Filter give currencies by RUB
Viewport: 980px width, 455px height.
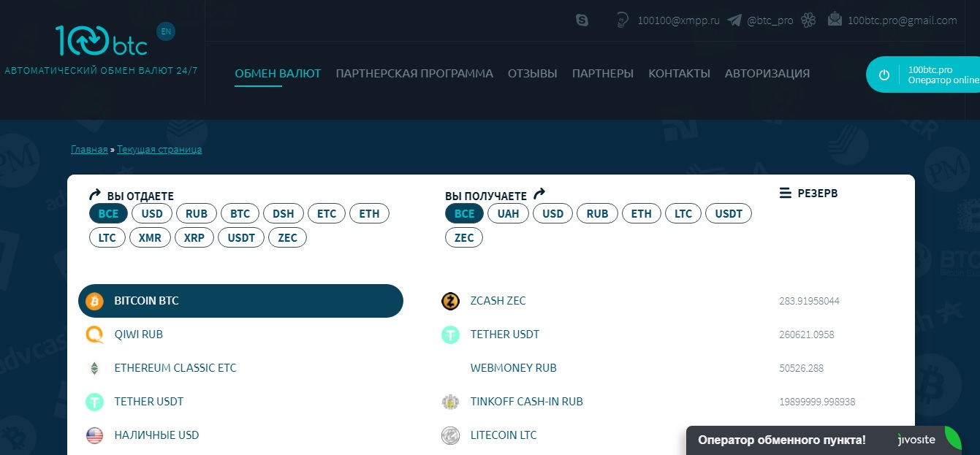[x=197, y=214]
